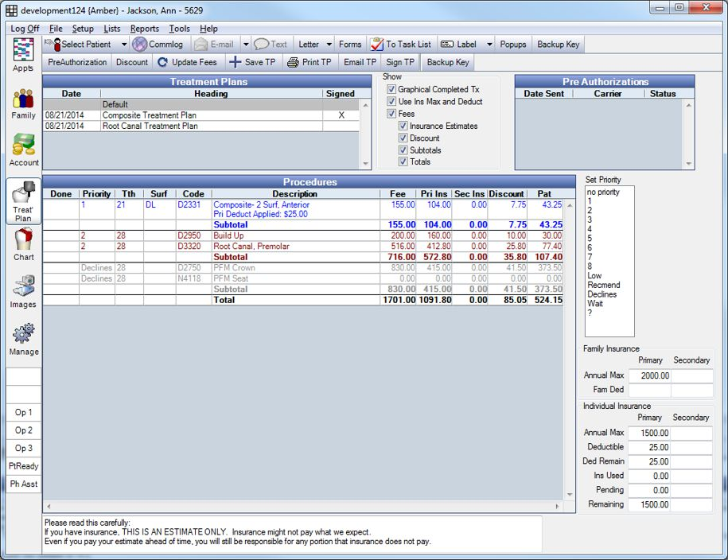Image resolution: width=728 pixels, height=560 pixels.
Task: Open the Images module
Action: click(x=22, y=290)
